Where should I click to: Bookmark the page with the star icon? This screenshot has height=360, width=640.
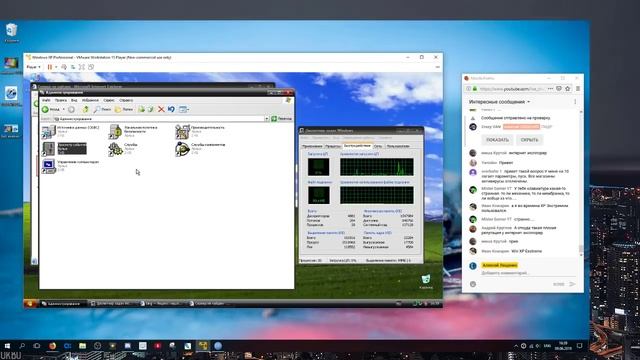tap(567, 89)
